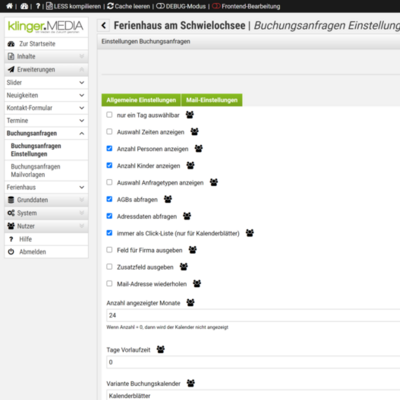This screenshot has width=400, height=400.
Task: Click users icon beside nur ein Tag auswählbar
Action: point(190,115)
